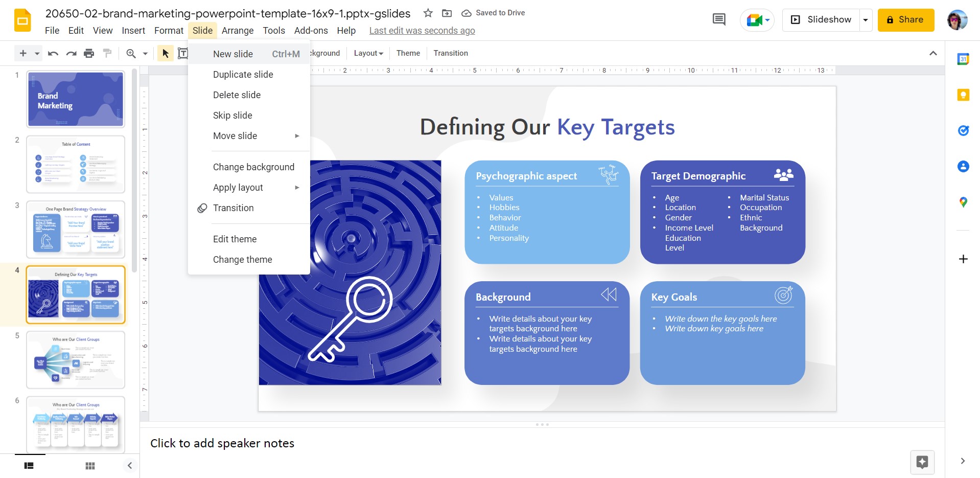Open the Slideshow options dropdown arrow
This screenshot has height=478, width=980.
tap(866, 19)
